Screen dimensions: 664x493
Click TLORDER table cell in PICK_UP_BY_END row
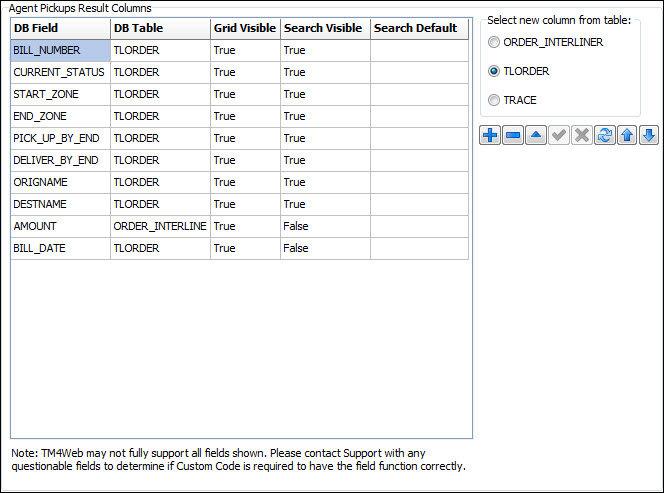point(160,138)
